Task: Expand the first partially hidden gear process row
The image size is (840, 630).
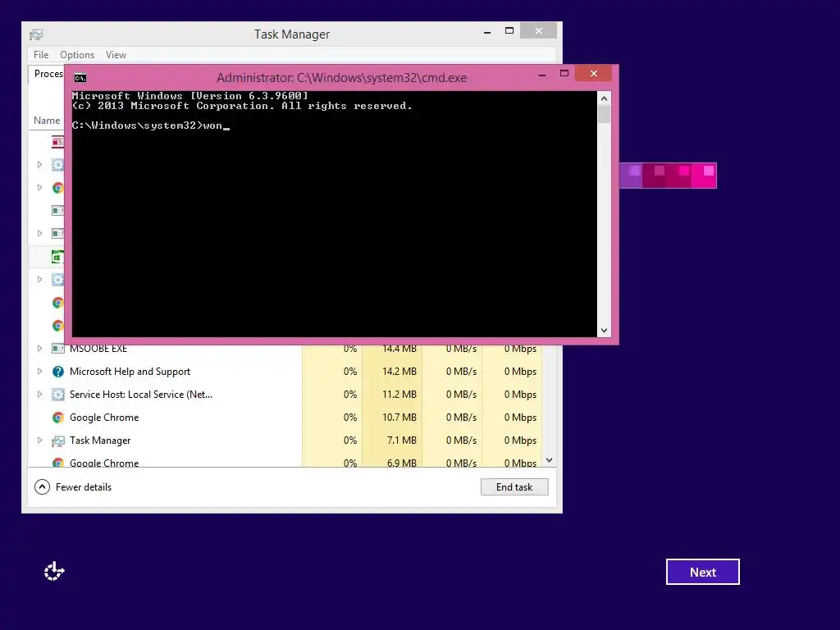Action: pyautogui.click(x=39, y=164)
